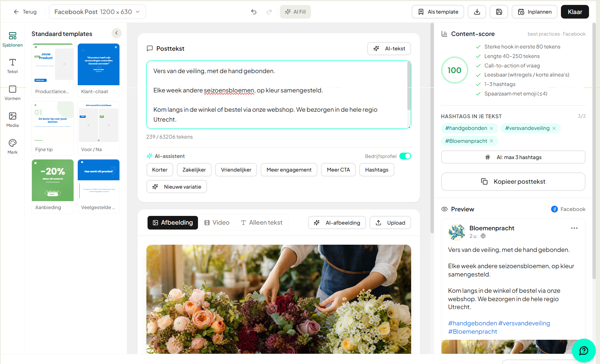Viewport: 600px width, 364px height.
Task: Click the Bloemenpracht profile avatar
Action: click(457, 232)
